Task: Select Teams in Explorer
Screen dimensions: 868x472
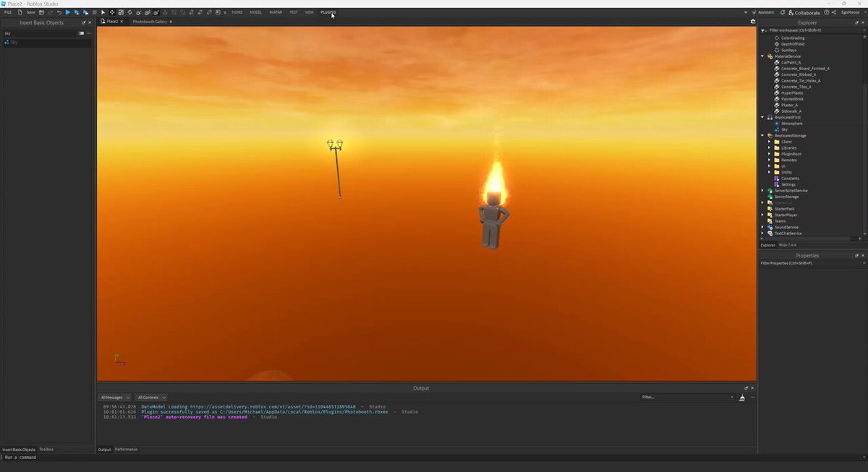Action: coord(780,221)
